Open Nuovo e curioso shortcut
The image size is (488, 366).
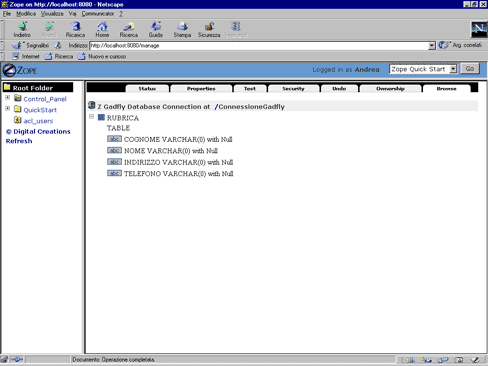pos(102,56)
